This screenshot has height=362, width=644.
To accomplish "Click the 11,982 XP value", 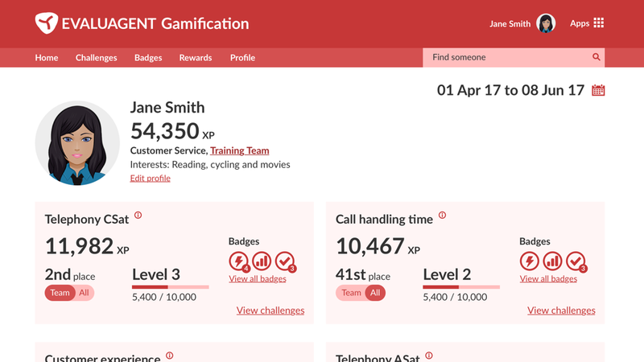I will click(x=87, y=246).
